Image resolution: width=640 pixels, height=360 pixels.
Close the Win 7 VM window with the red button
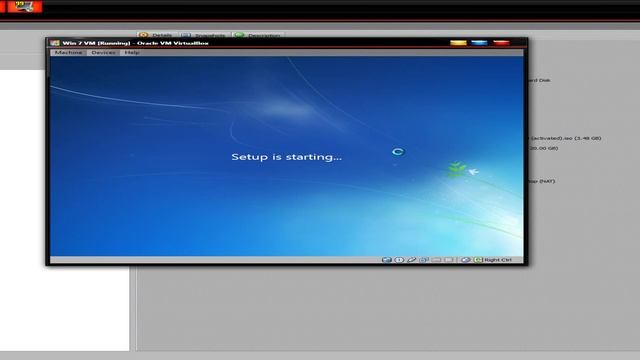click(501, 42)
